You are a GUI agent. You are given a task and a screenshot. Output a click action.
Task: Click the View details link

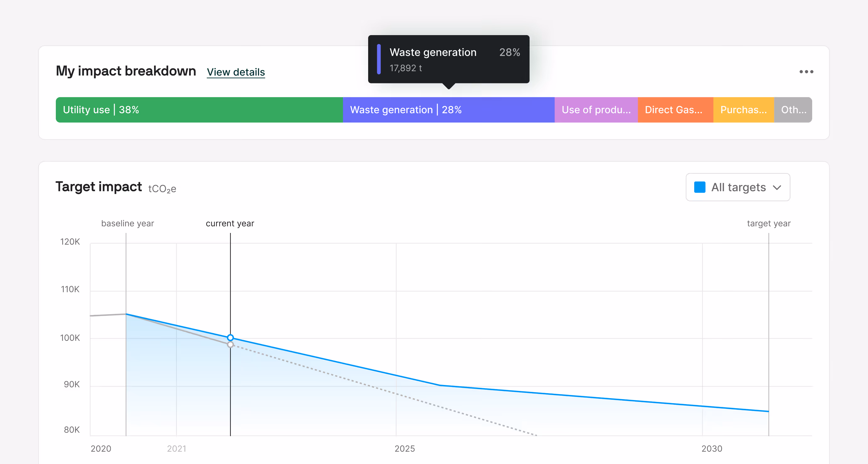click(x=236, y=72)
